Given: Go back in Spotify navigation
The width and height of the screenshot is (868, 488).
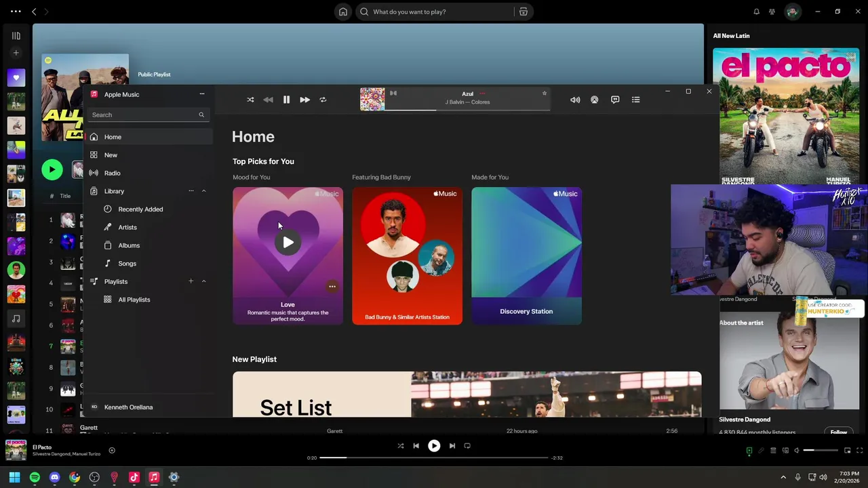Looking at the screenshot, I should [34, 12].
